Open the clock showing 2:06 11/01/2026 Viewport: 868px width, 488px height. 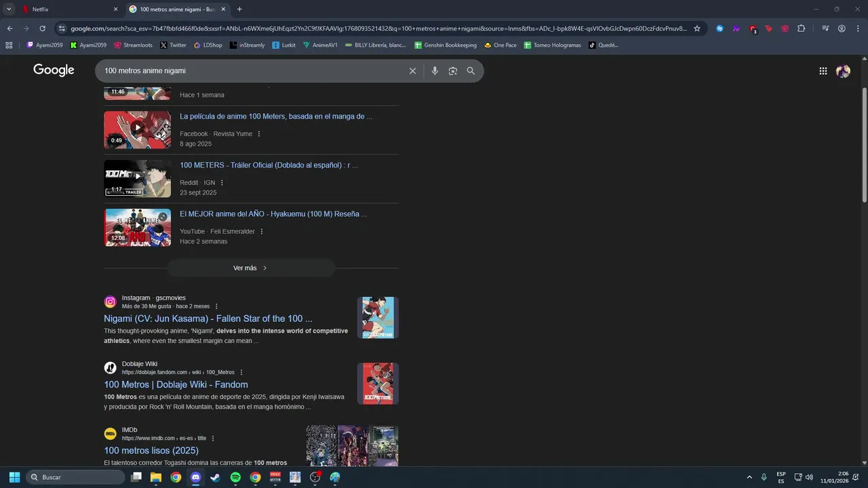coord(834,477)
